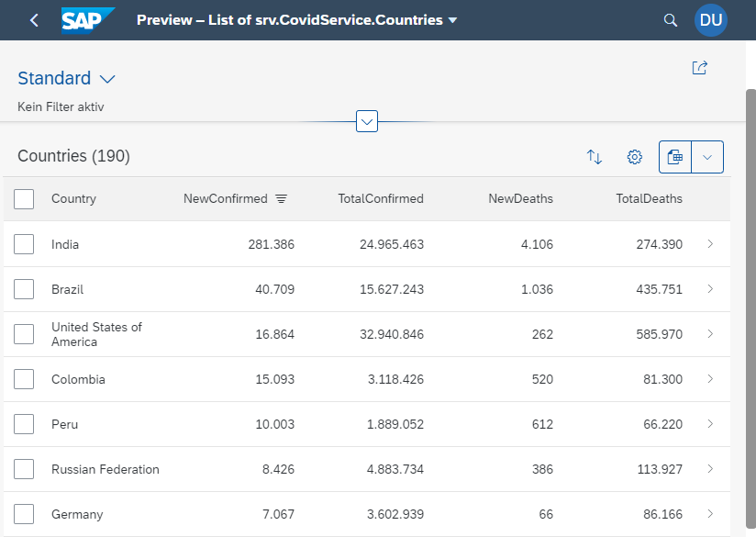Open table settings gear icon
The height and width of the screenshot is (537, 756).
coord(635,157)
